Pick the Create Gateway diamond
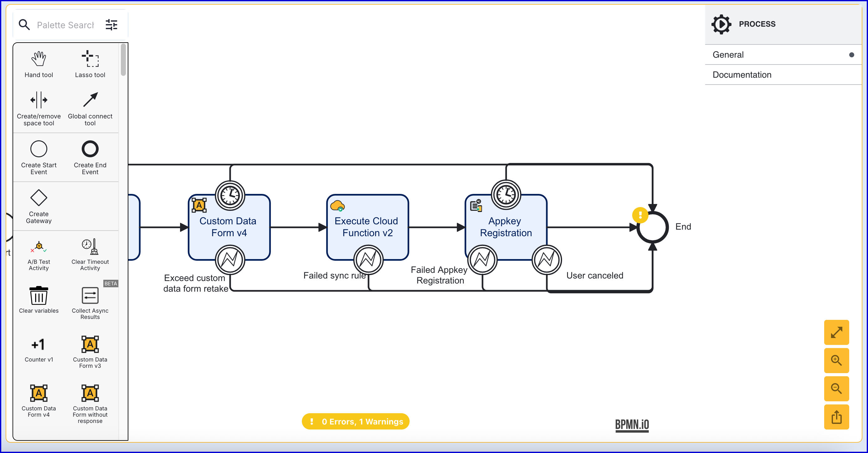This screenshot has height=453, width=868. (39, 198)
